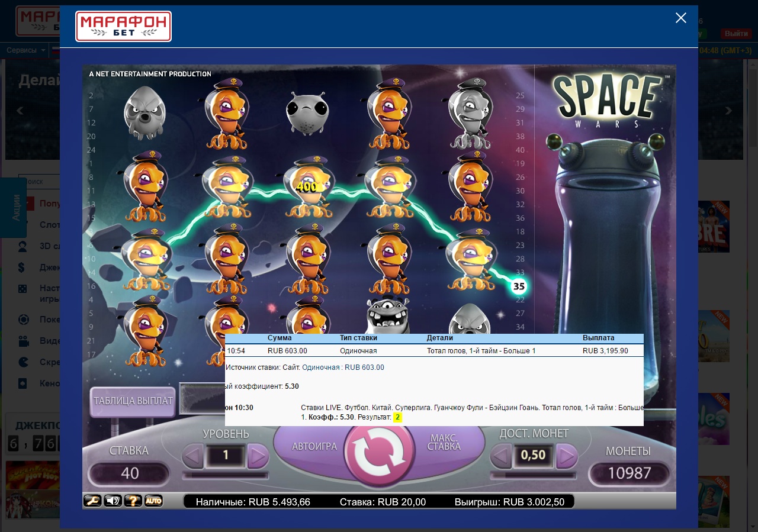Decrease the УРОВЕНЬ level with left arrow
The image size is (758, 532).
pyautogui.click(x=192, y=456)
